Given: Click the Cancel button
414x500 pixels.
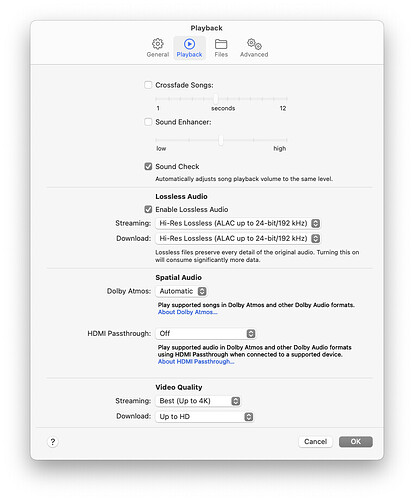Looking at the screenshot, I should (x=315, y=442).
